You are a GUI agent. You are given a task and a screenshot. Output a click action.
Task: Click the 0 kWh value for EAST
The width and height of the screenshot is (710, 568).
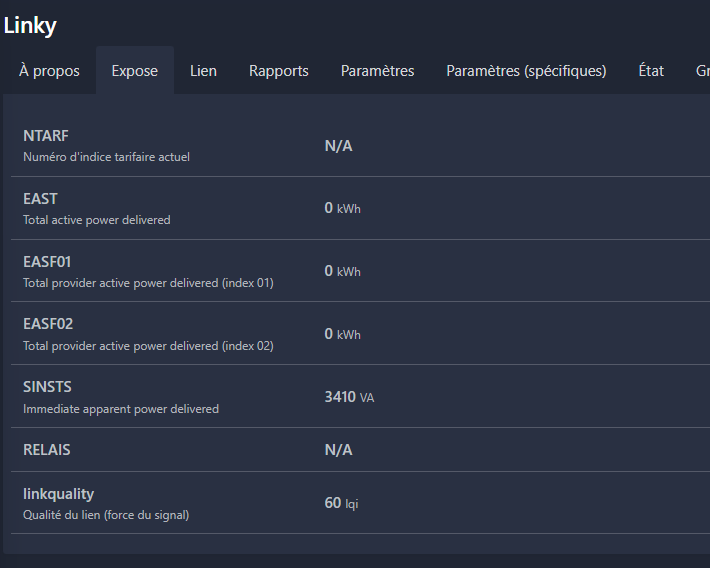pos(342,208)
